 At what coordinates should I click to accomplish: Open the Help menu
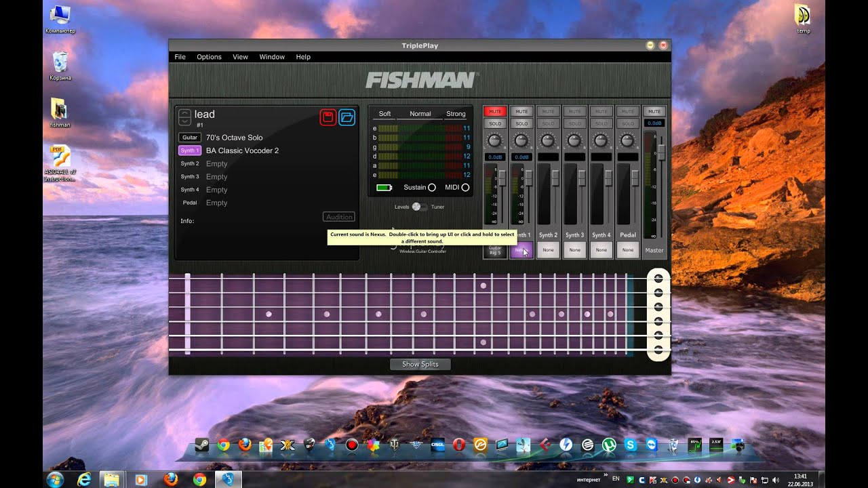[303, 57]
